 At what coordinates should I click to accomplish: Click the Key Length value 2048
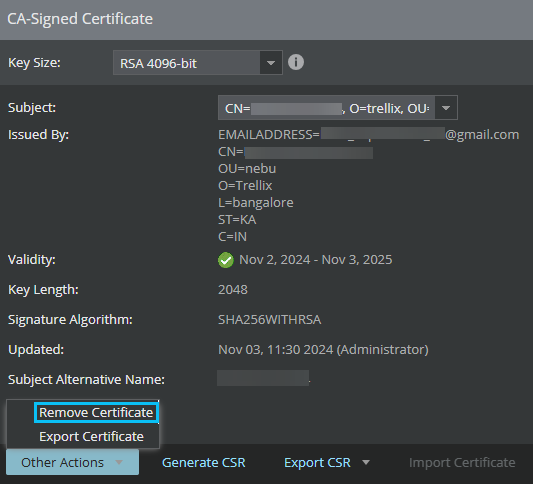(x=233, y=290)
